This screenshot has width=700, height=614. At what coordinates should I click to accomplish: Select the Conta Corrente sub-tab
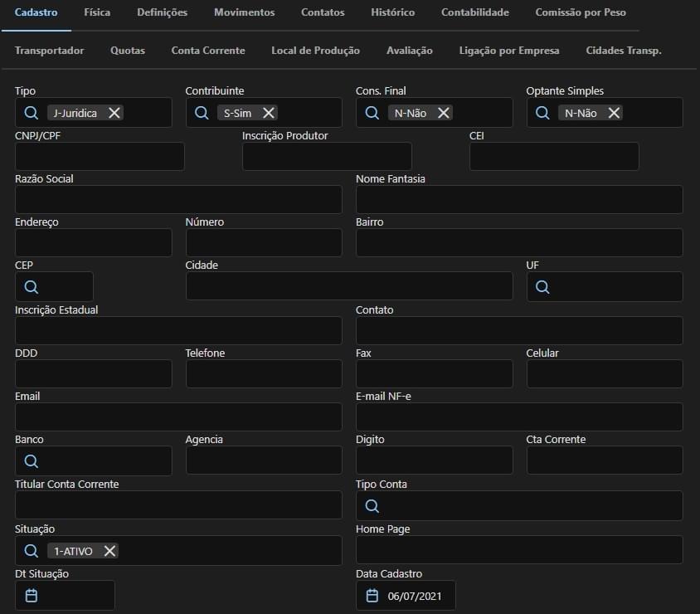click(x=208, y=51)
